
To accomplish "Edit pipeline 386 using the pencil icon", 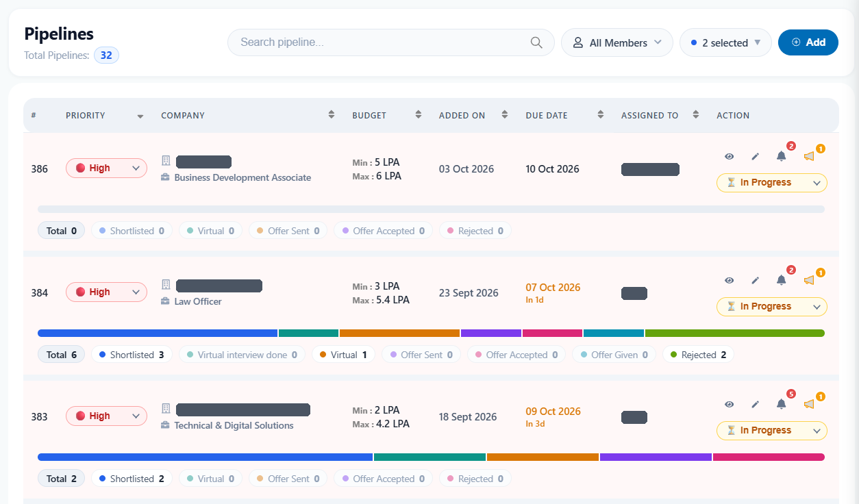I will pos(756,156).
